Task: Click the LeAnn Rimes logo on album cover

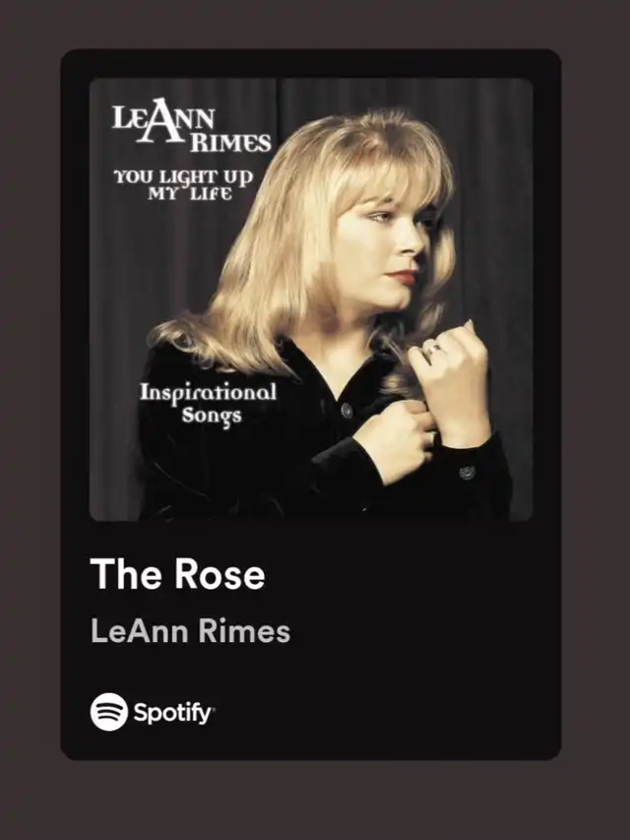Action: 191,126
